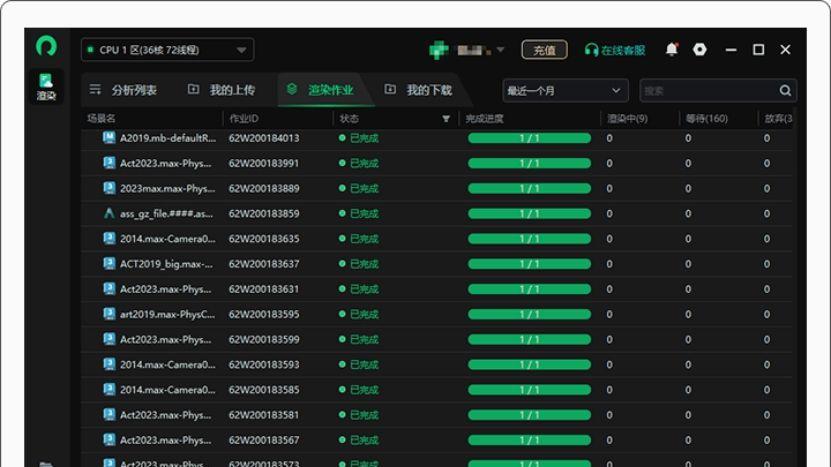Viewport: 831px width, 467px height.
Task: Switch to 我的下载 tab
Action: click(419, 90)
